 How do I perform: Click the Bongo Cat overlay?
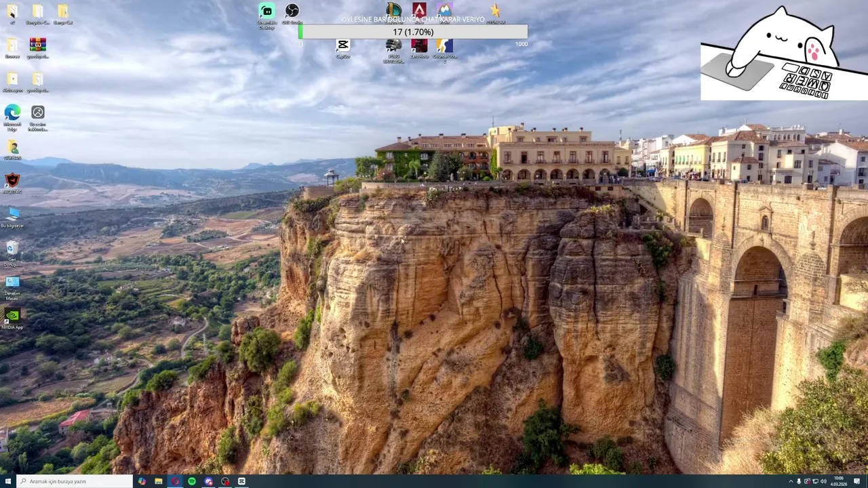[784, 54]
